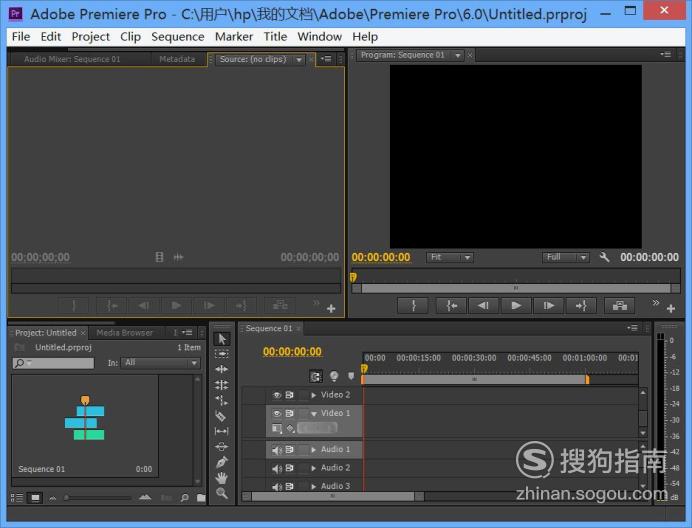Open the Source monitor button editor plus
The image size is (692, 528).
(331, 309)
